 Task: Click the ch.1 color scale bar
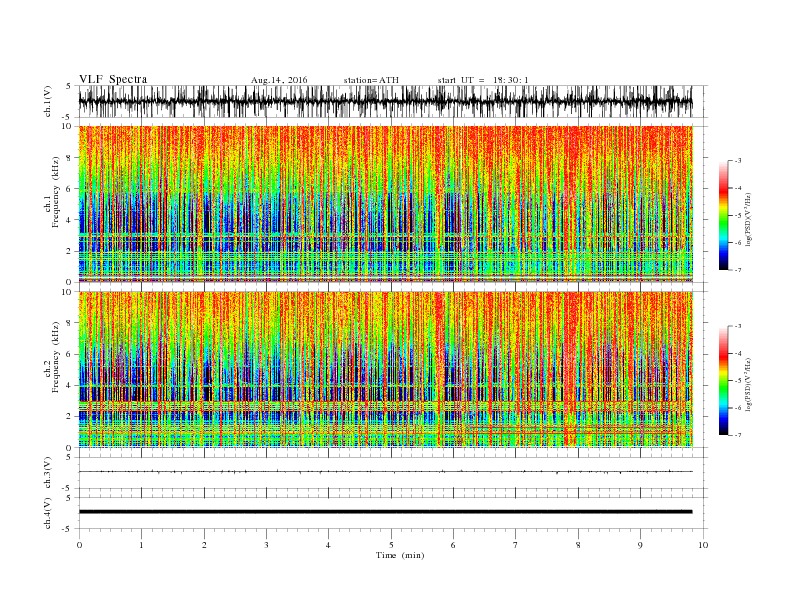tap(723, 215)
